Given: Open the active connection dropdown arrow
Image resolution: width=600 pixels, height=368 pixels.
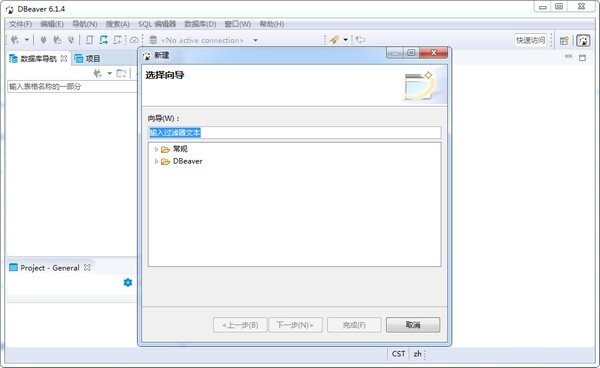Looking at the screenshot, I should [x=255, y=40].
